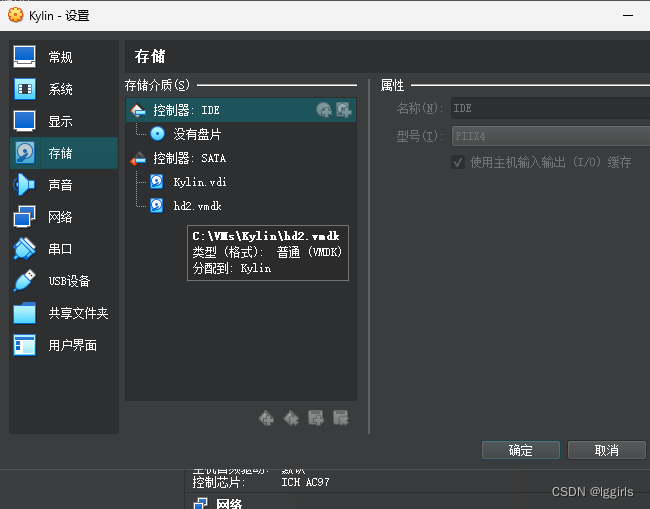Minimize the Kylin settings window
Screen dimensions: 650x509
click(x=628, y=15)
